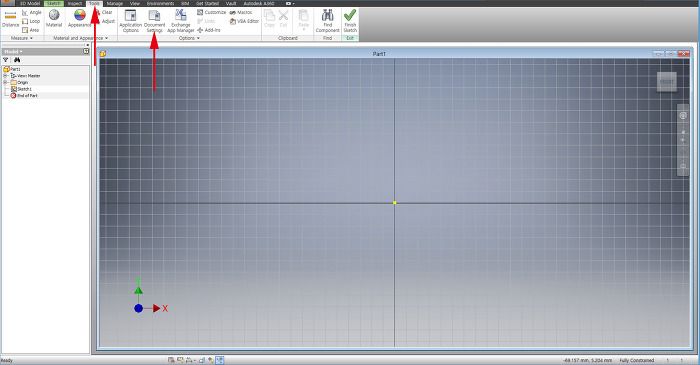Click the Copy command in Clipboard panel
Image resolution: width=700 pixels, height=365 pixels.
coord(269,19)
